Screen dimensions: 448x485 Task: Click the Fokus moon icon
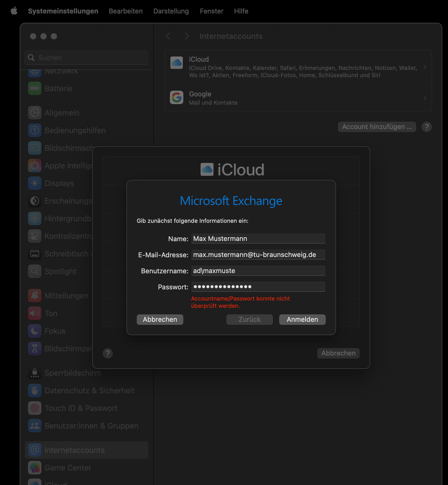[x=35, y=331]
